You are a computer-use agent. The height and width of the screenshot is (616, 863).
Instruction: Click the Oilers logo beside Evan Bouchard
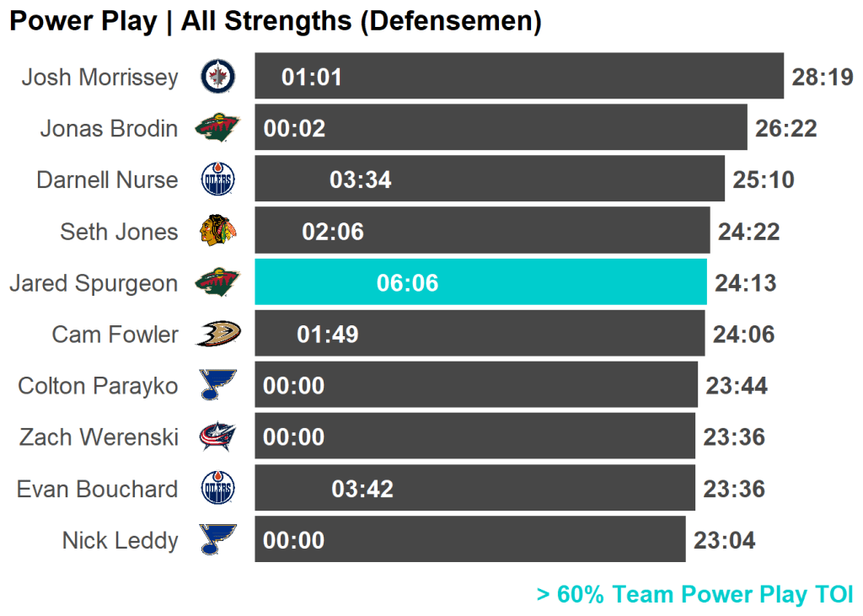[x=217, y=489]
